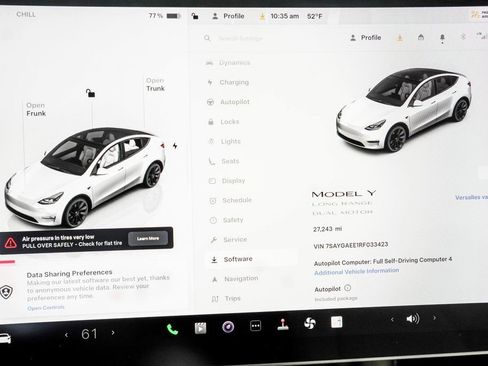
Task: Lower cabin temperature from 61
Action: [66, 334]
